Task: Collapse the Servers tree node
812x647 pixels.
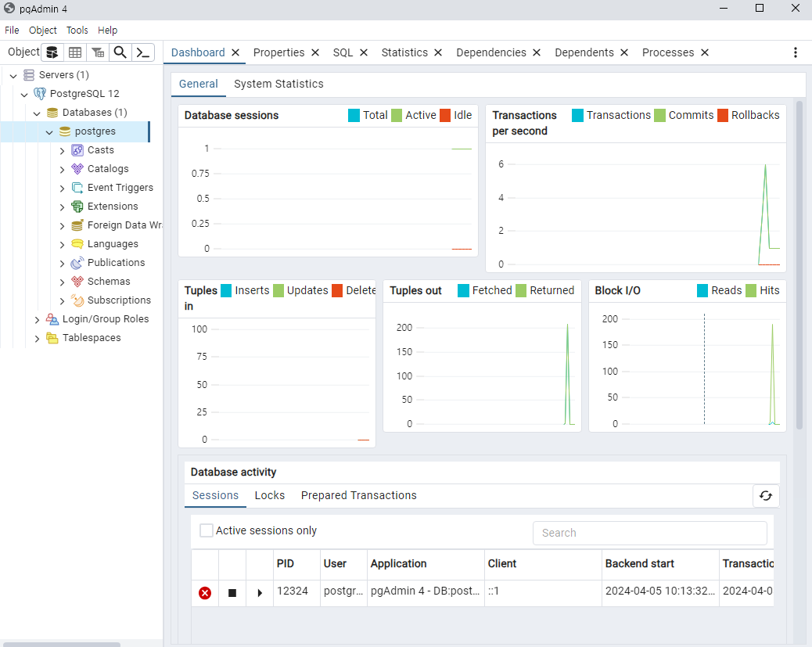Action: (13, 76)
